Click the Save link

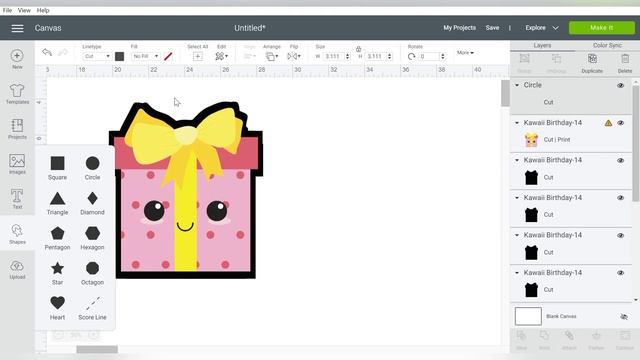click(x=492, y=28)
